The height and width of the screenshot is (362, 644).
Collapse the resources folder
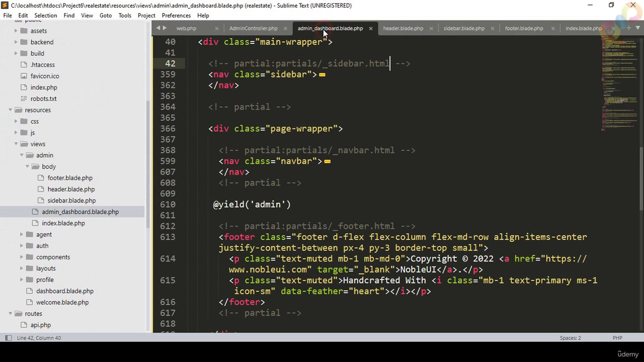[x=10, y=110]
